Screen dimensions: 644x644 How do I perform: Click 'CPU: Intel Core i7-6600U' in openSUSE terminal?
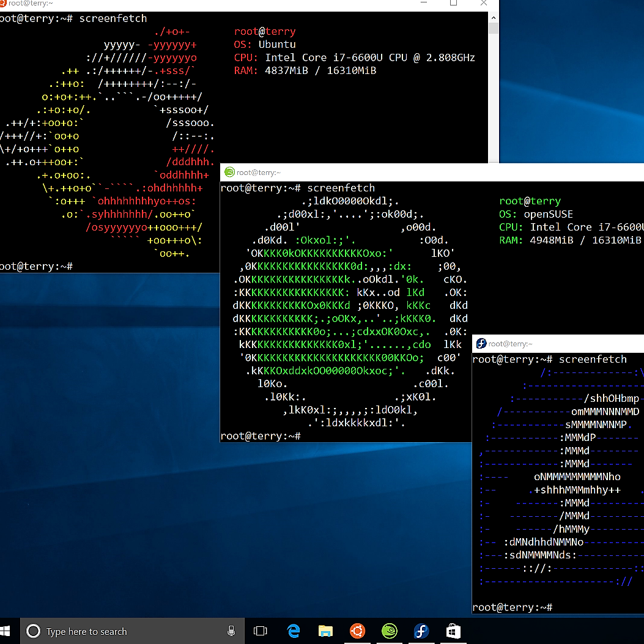pos(571,228)
